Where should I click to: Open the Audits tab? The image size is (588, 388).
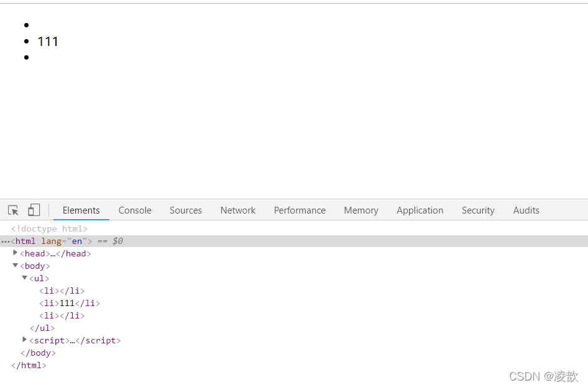(526, 210)
